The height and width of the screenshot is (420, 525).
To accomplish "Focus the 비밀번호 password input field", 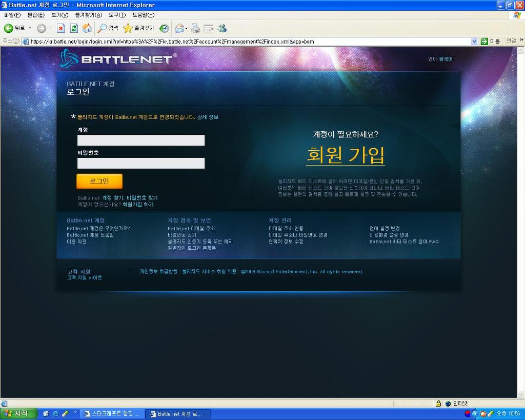I will click(x=141, y=164).
